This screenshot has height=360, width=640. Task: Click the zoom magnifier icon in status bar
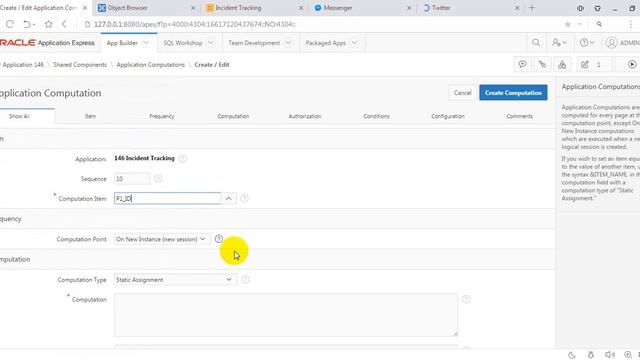(628, 355)
